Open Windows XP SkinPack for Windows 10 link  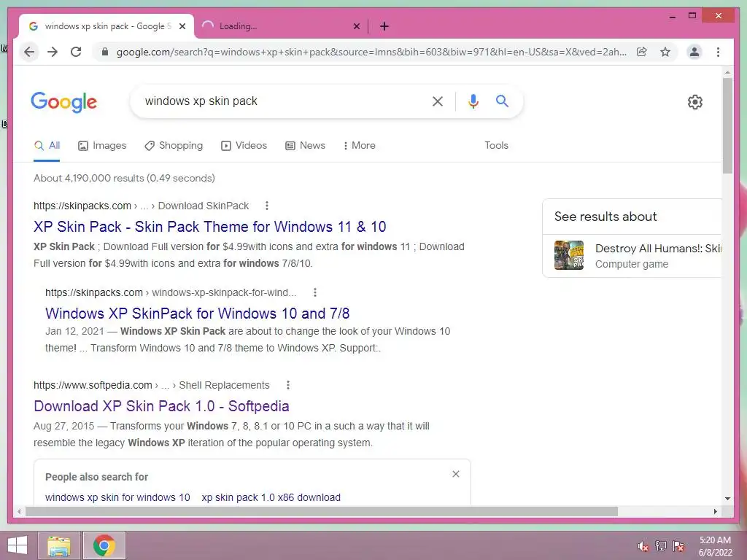coord(197,314)
